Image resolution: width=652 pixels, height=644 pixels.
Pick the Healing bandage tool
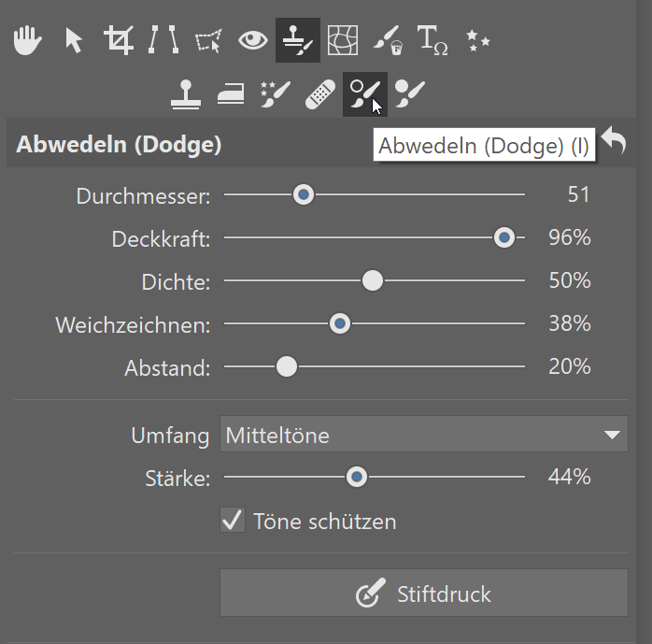click(320, 94)
